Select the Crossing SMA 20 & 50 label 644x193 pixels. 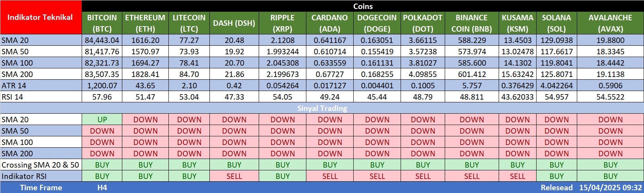pos(40,165)
